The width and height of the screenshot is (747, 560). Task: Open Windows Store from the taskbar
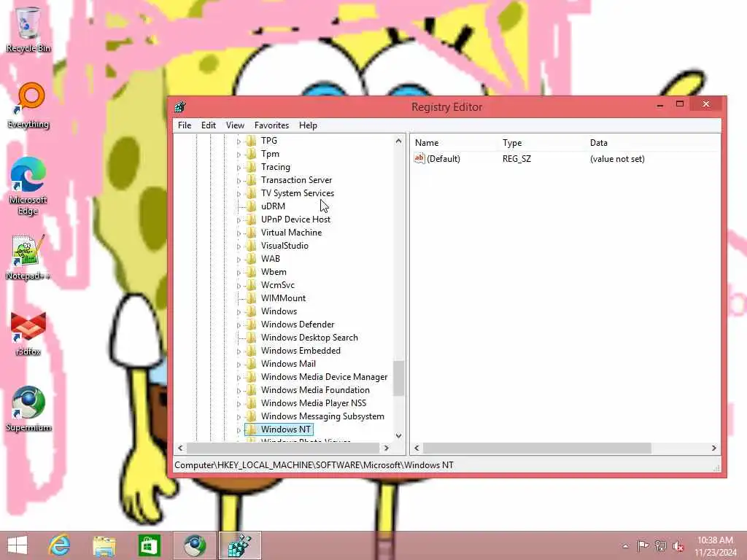pos(149,545)
